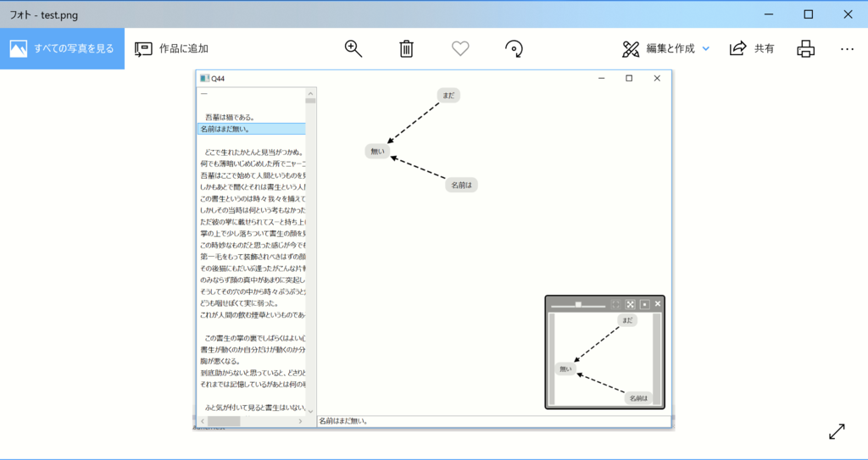Click the Q44 window minimize button in image
Image resolution: width=868 pixels, height=460 pixels.
tap(602, 79)
